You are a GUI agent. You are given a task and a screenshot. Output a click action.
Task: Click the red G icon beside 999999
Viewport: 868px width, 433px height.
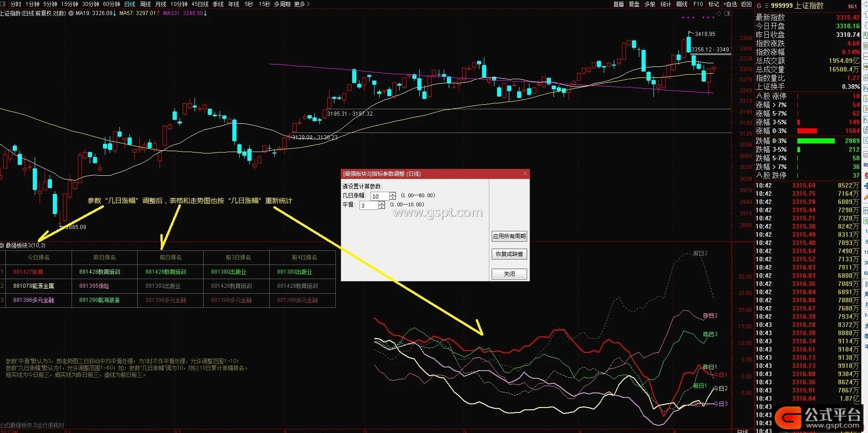[x=759, y=5]
